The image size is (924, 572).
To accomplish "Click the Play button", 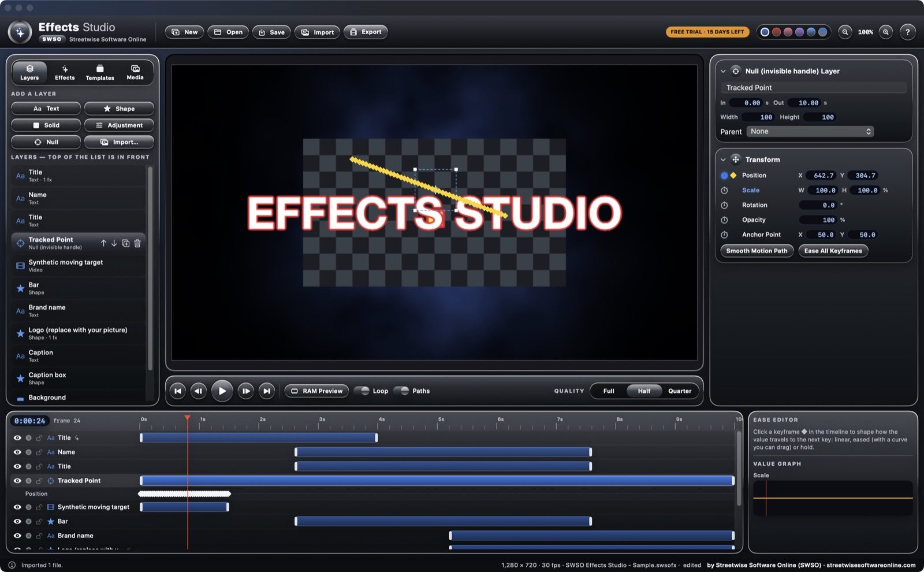I will coord(222,391).
